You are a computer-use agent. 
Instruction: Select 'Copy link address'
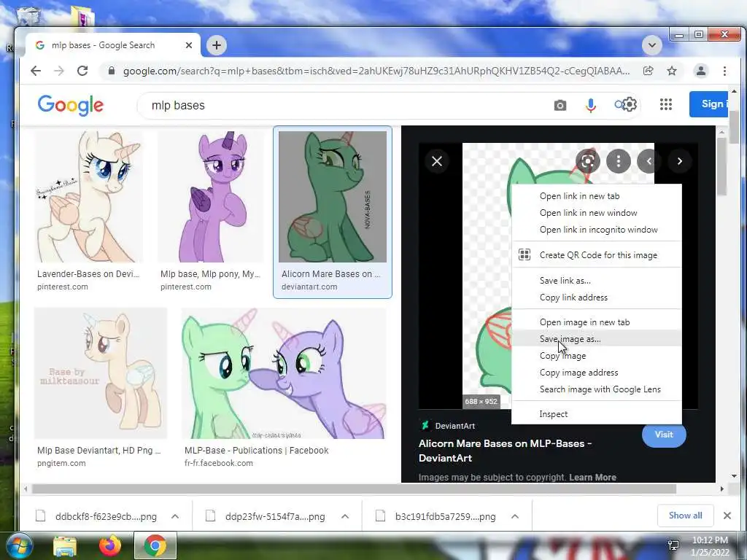pyautogui.click(x=597, y=297)
